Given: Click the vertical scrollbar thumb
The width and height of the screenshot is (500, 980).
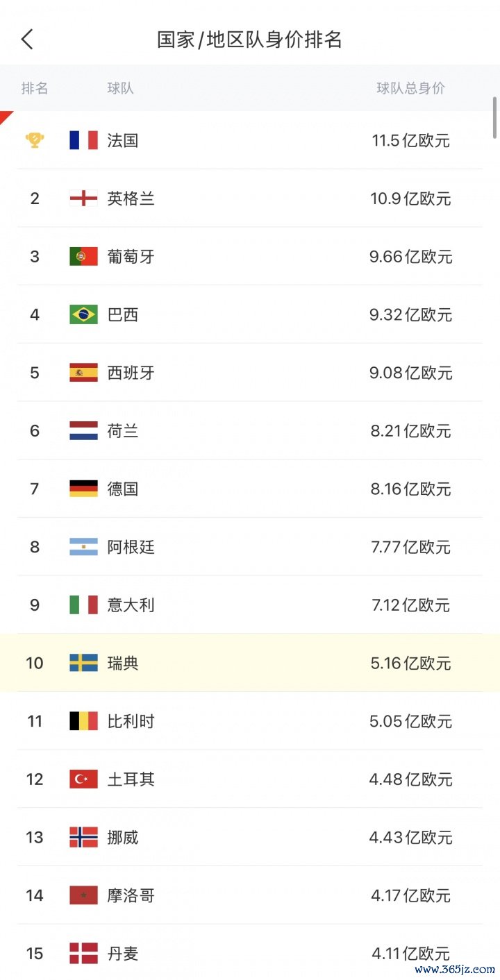Looking at the screenshot, I should pos(495,118).
